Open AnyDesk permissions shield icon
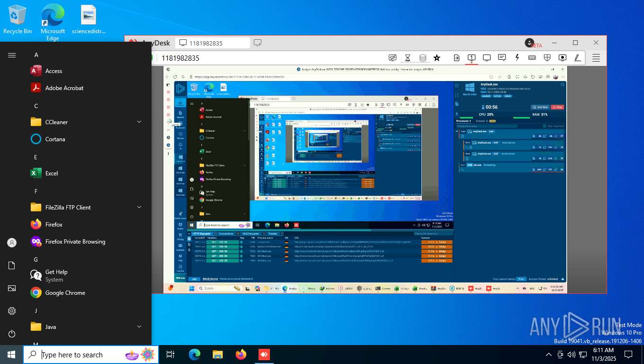 click(x=547, y=58)
